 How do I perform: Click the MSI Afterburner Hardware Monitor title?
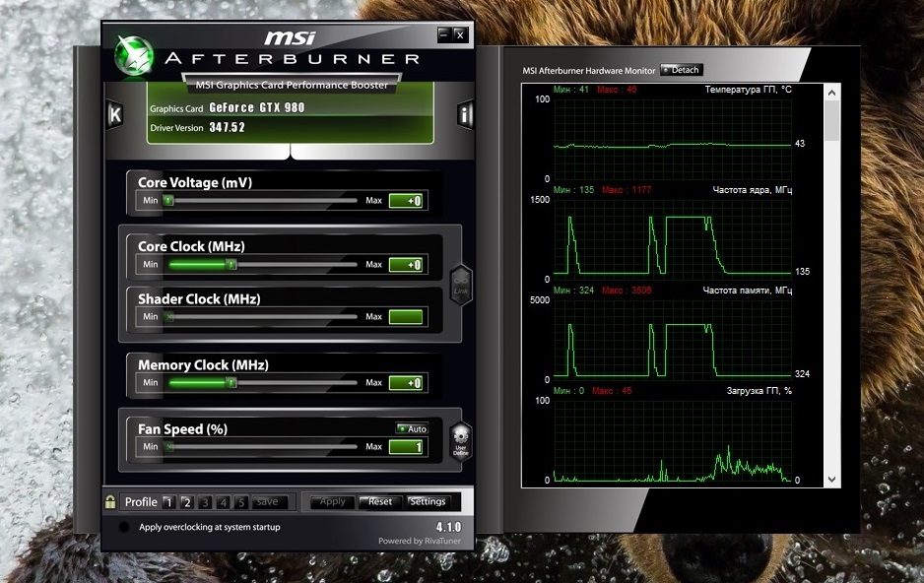pyautogui.click(x=589, y=71)
